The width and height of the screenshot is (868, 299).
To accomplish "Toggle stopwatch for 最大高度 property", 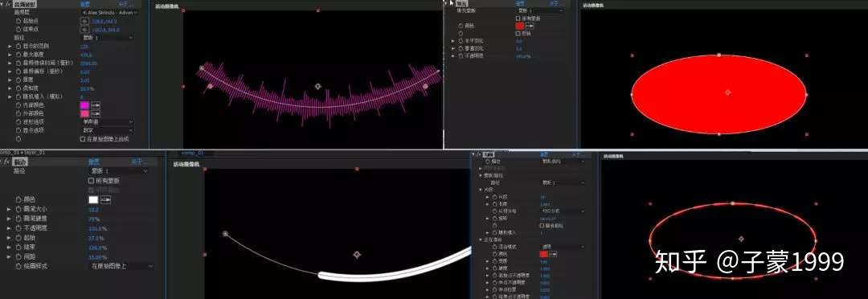I will (18, 55).
